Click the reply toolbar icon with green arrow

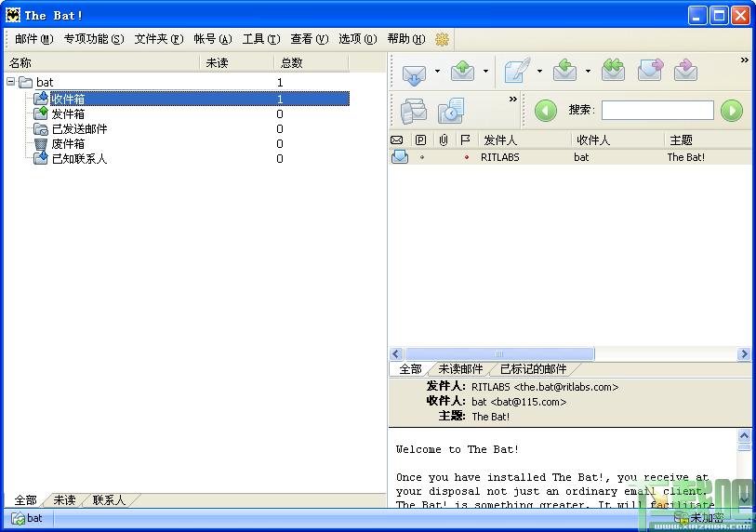(565, 71)
